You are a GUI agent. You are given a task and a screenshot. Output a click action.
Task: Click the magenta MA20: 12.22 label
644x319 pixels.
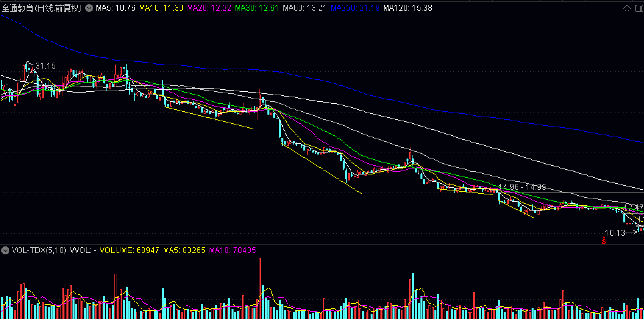tap(209, 8)
